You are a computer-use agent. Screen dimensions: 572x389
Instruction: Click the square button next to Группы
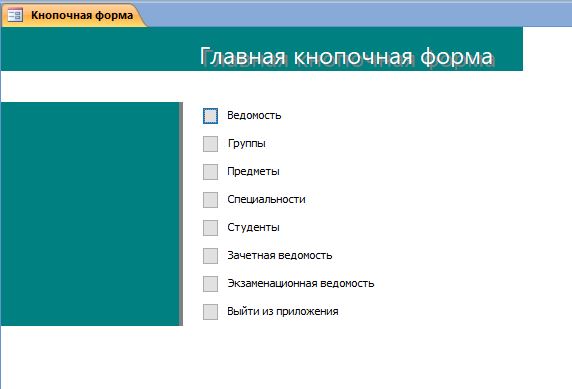210,144
